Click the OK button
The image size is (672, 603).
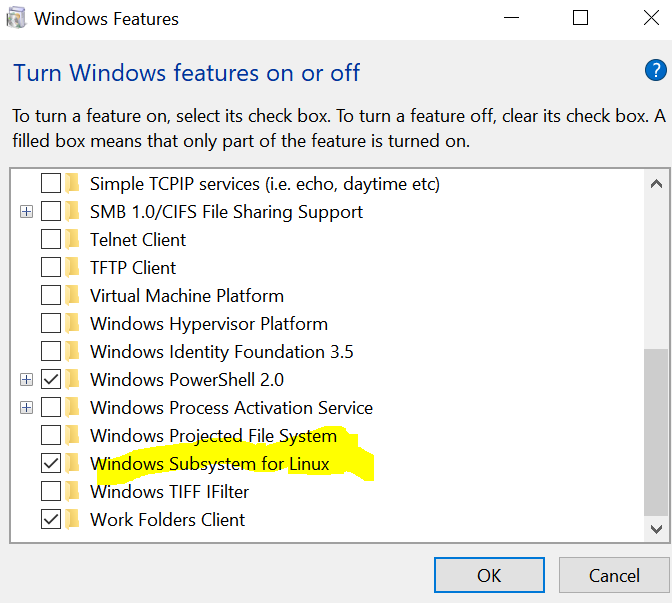pyautogui.click(x=489, y=575)
